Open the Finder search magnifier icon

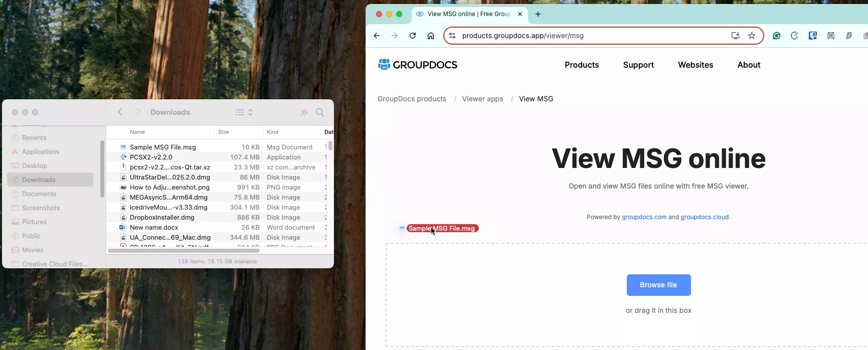click(x=320, y=112)
